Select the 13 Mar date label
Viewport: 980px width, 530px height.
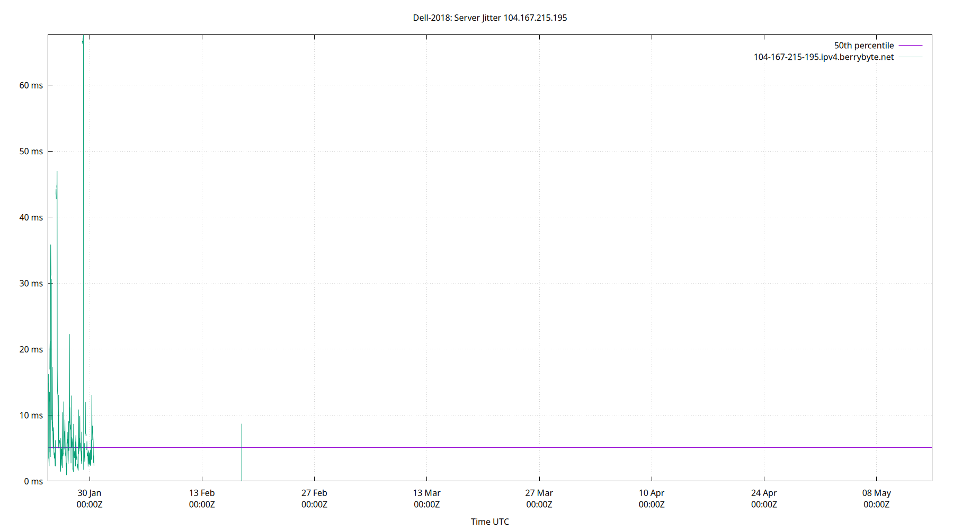click(427, 493)
